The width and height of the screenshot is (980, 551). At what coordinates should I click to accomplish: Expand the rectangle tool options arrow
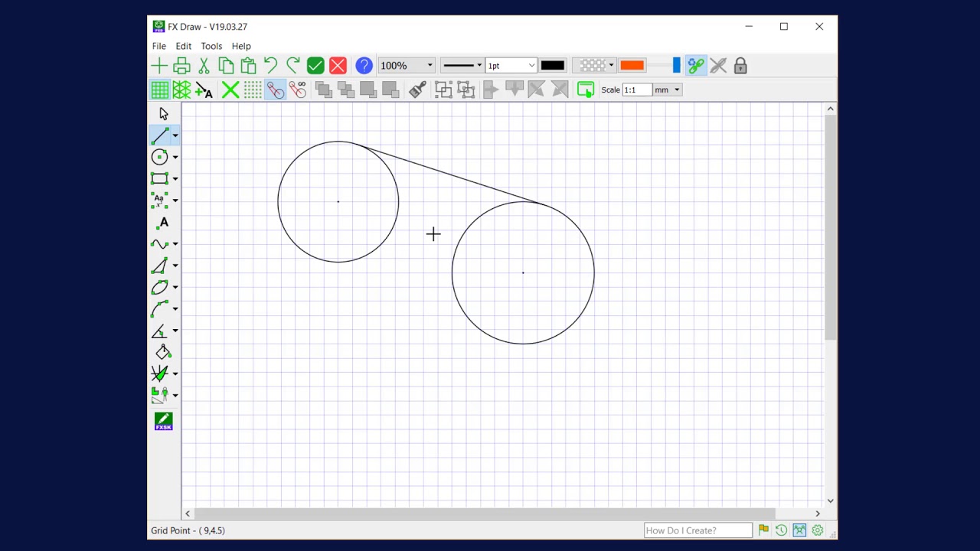coord(175,178)
